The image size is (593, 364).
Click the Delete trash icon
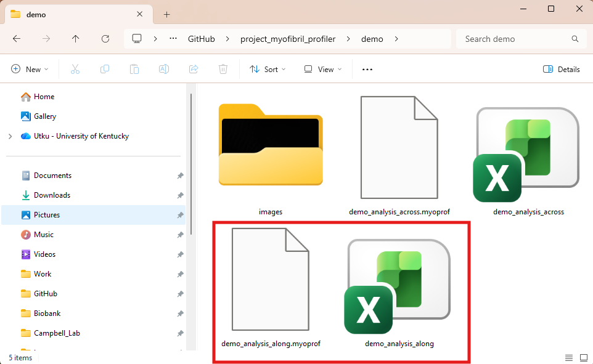(223, 69)
